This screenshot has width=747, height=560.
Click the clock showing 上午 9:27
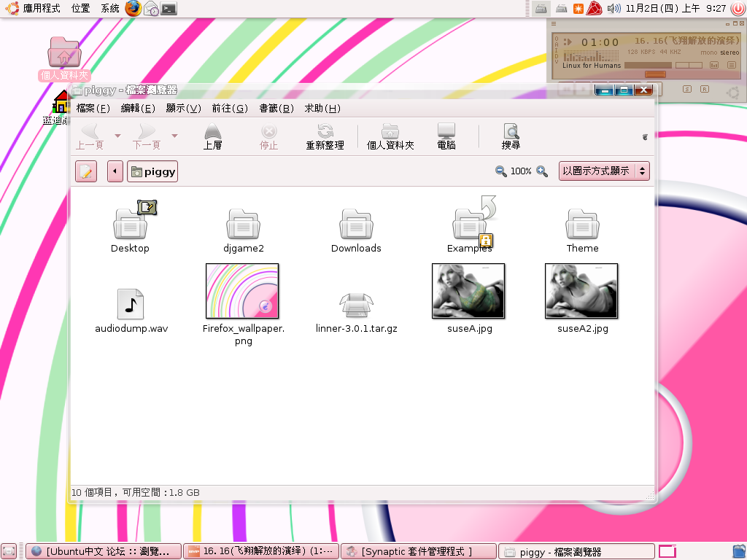coord(676,8)
